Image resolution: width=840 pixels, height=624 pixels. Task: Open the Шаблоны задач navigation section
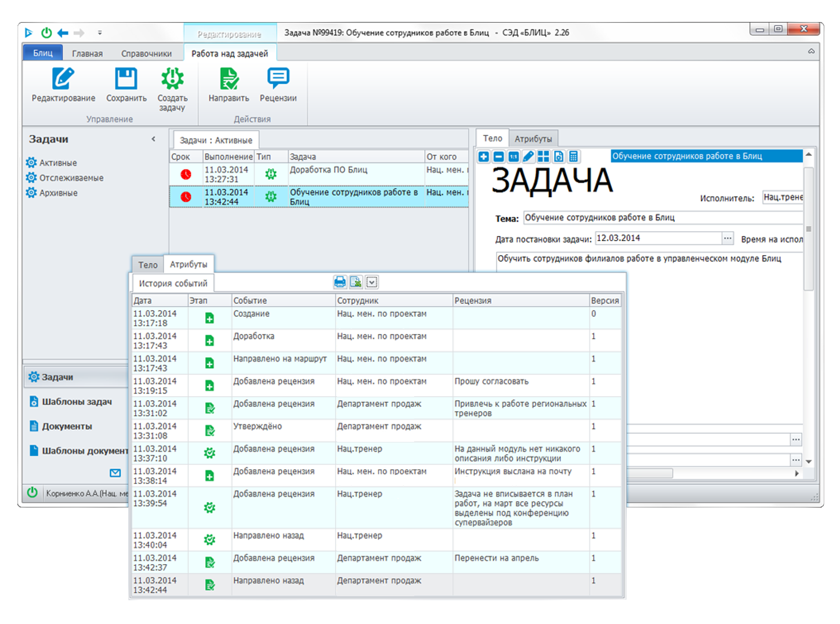(x=77, y=401)
